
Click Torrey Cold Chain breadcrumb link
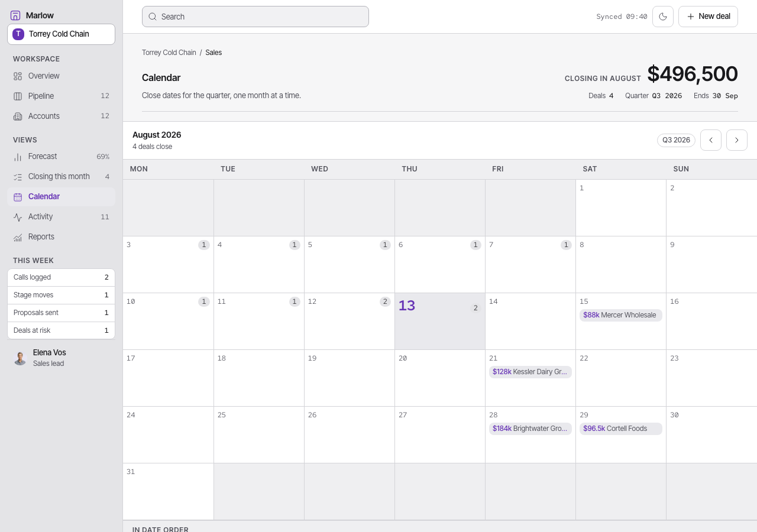click(x=169, y=53)
